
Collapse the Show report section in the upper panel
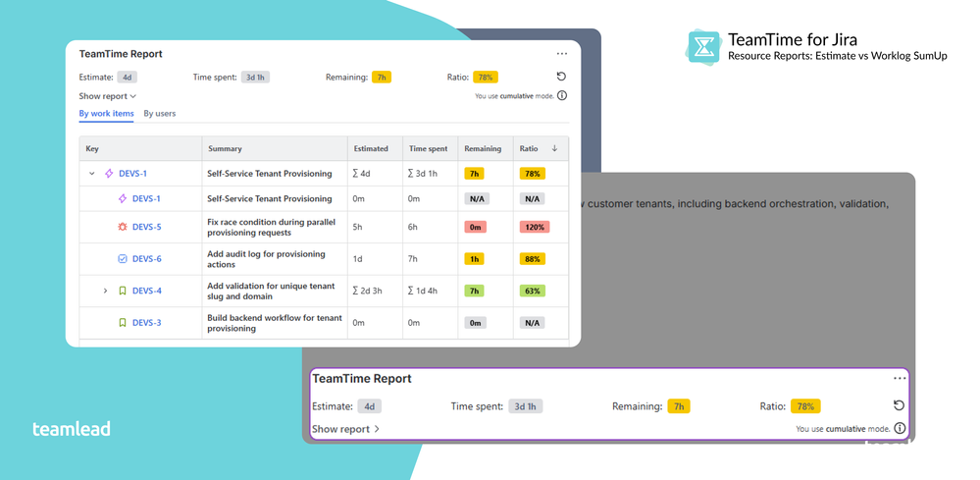(108, 96)
